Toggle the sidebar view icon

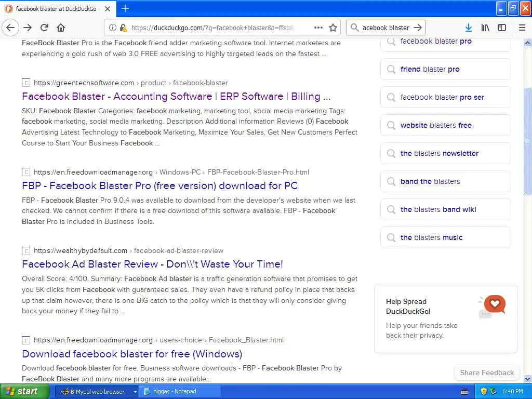502,28
